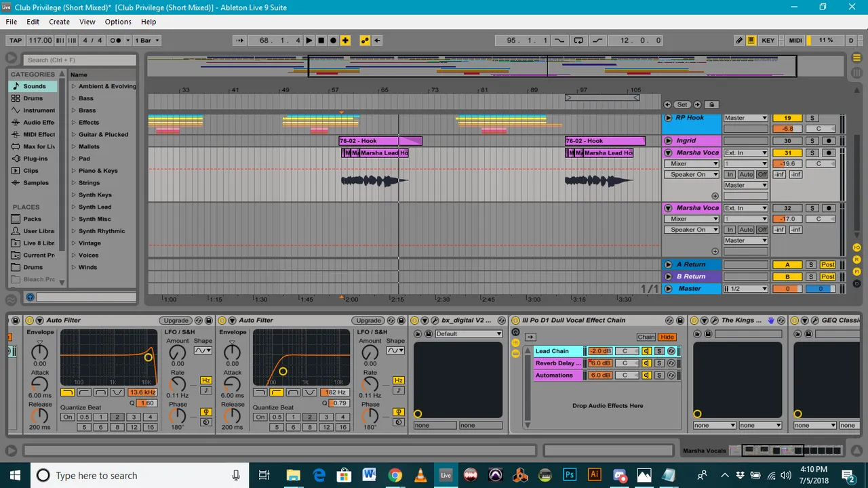Screen dimensions: 868x488
Task: Toggle Quantize Beat On in first Auto Filter
Action: point(67,418)
